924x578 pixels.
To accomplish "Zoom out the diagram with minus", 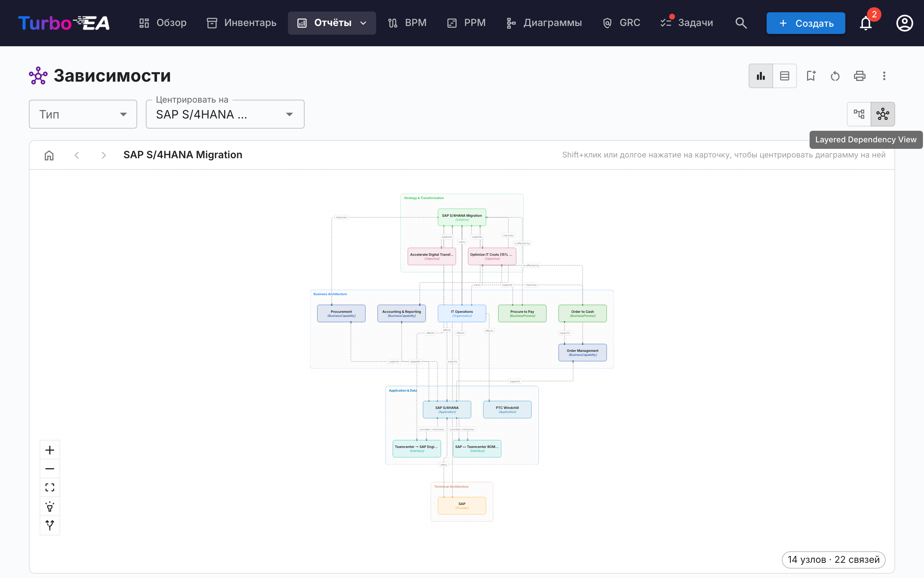I will (50, 469).
